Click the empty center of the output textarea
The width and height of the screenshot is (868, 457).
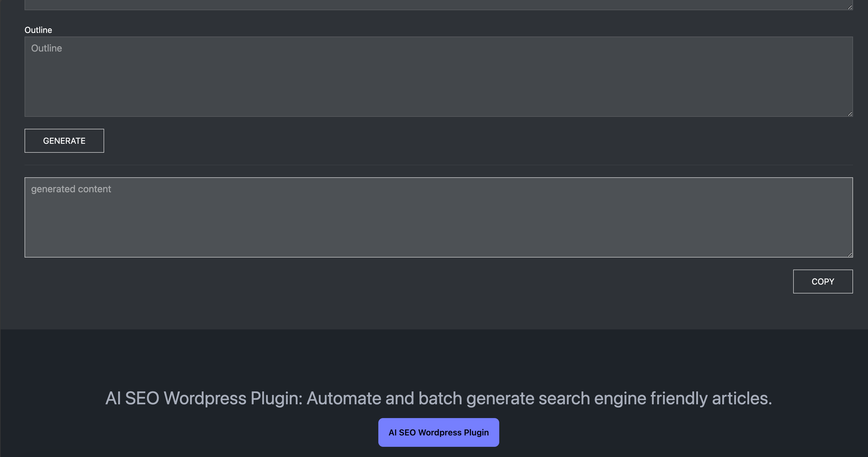pos(438,223)
